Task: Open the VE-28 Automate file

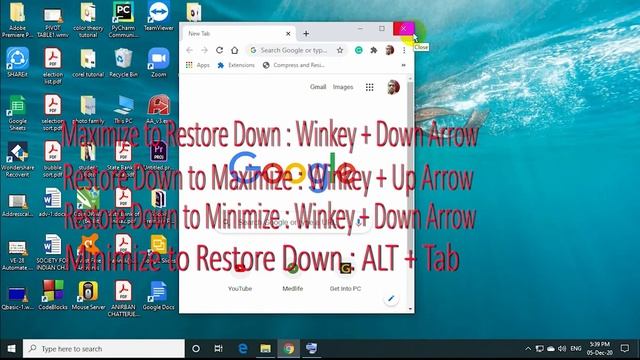Action: coord(18,255)
